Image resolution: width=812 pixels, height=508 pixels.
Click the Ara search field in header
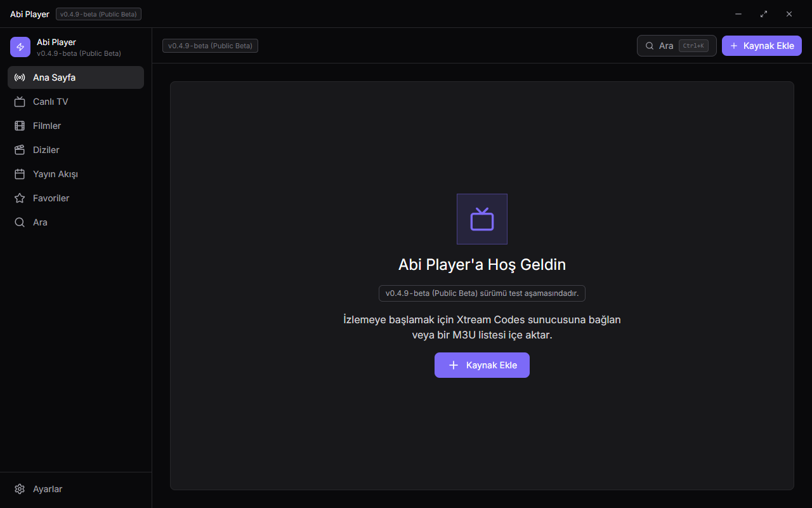click(x=677, y=46)
